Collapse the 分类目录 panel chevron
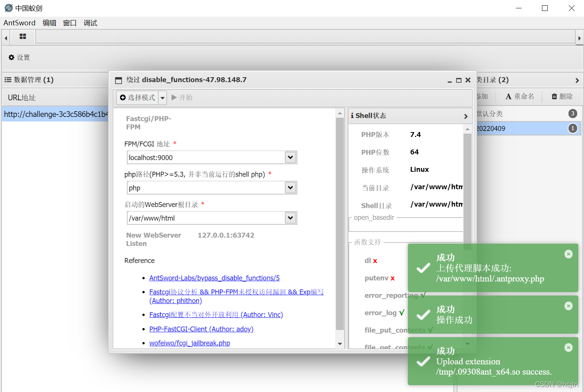This screenshot has width=584, height=392. [x=577, y=80]
